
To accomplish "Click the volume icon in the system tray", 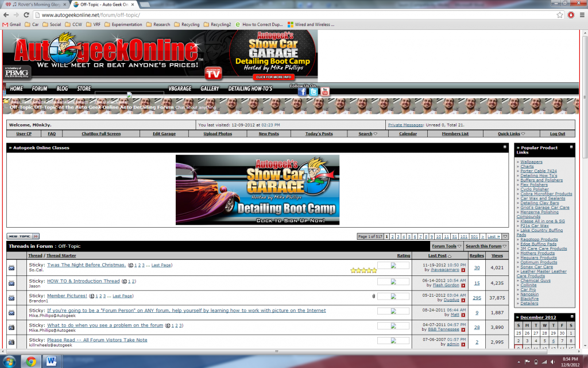I will click(x=552, y=362).
